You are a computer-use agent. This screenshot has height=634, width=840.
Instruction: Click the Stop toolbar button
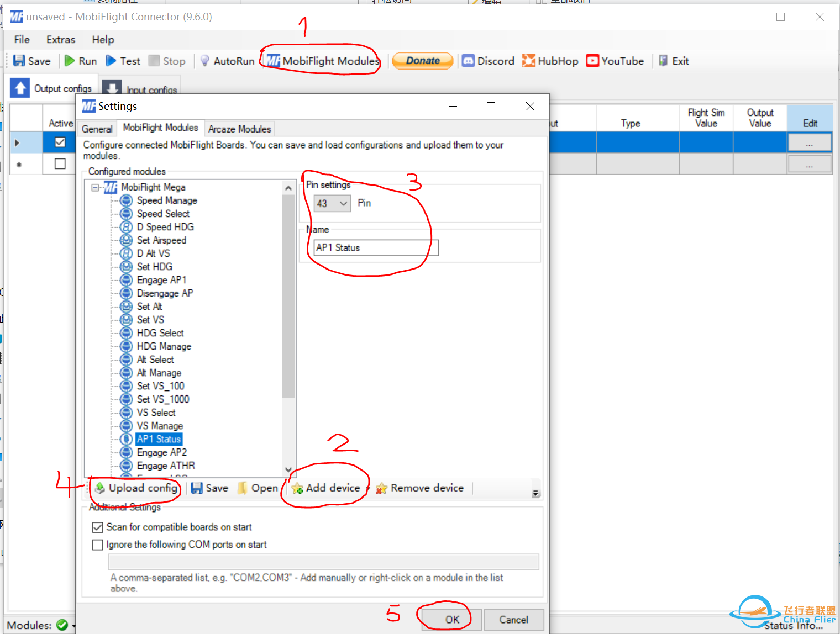tap(167, 61)
